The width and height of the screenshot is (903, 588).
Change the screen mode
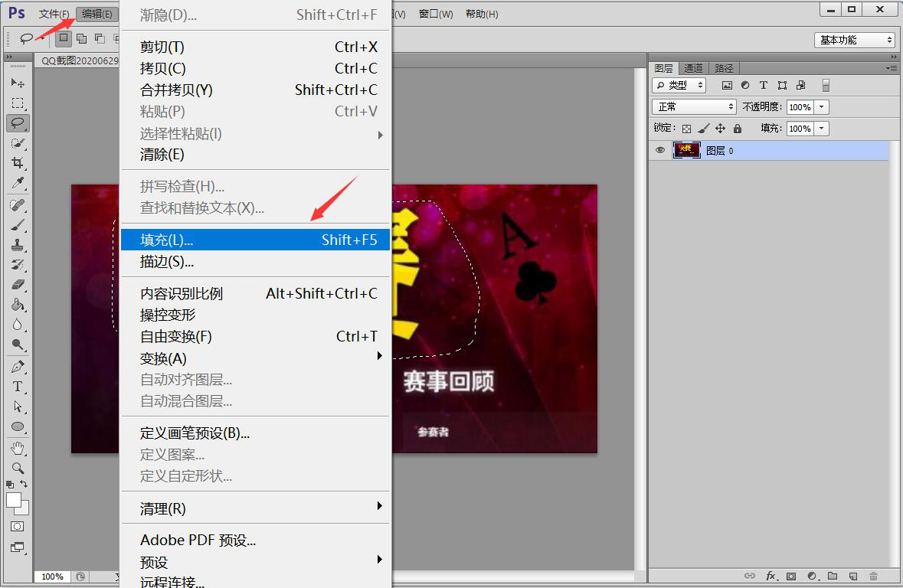coord(18,547)
